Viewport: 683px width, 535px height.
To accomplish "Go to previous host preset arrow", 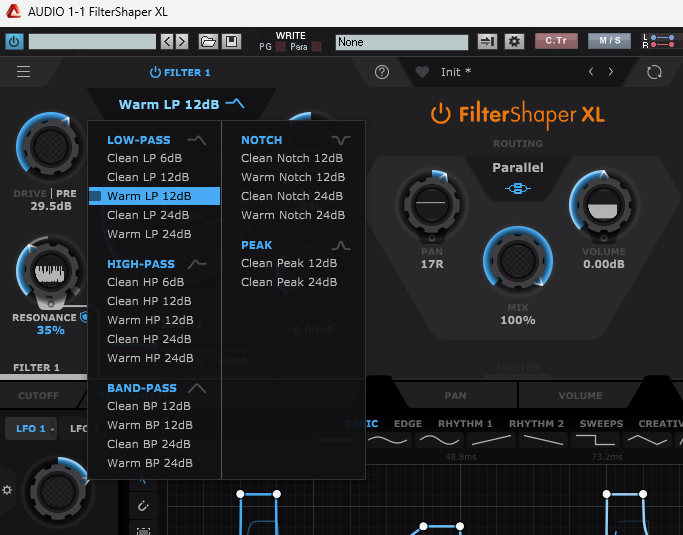I will (x=167, y=42).
